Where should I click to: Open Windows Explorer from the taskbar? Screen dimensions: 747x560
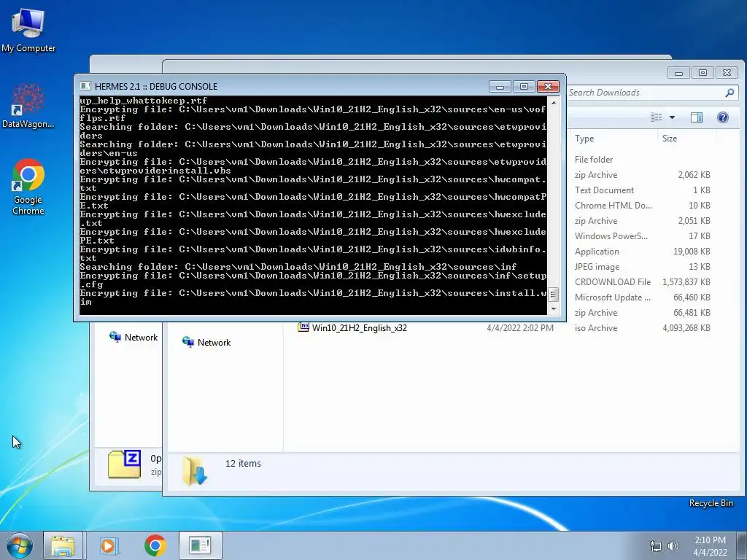tap(63, 545)
